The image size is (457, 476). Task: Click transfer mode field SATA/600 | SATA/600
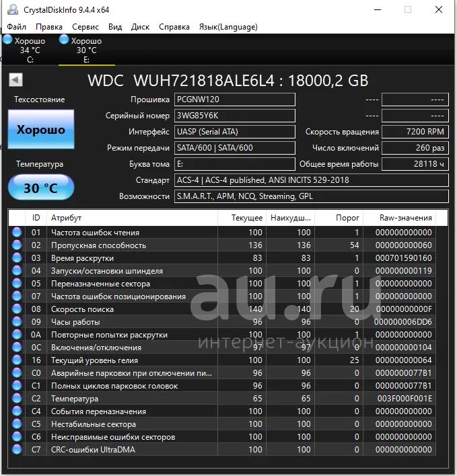[235, 147]
